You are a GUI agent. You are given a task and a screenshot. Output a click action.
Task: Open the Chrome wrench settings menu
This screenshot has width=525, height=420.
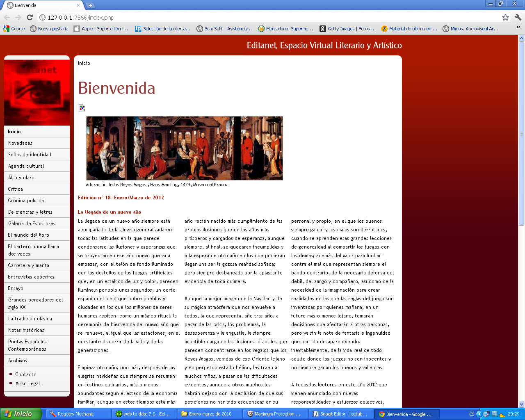pyautogui.click(x=518, y=17)
